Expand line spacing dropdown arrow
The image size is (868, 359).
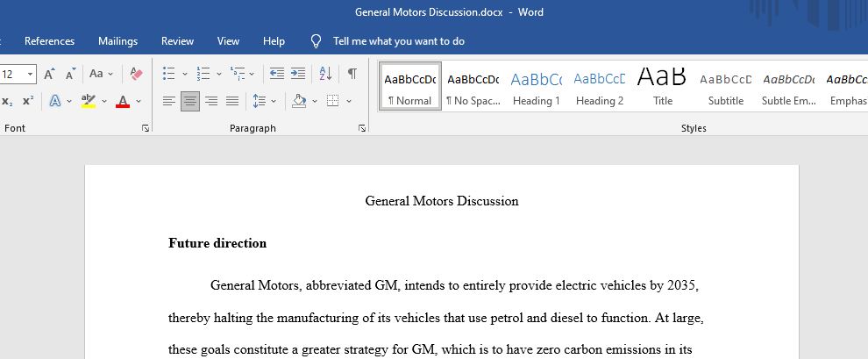[274, 102]
